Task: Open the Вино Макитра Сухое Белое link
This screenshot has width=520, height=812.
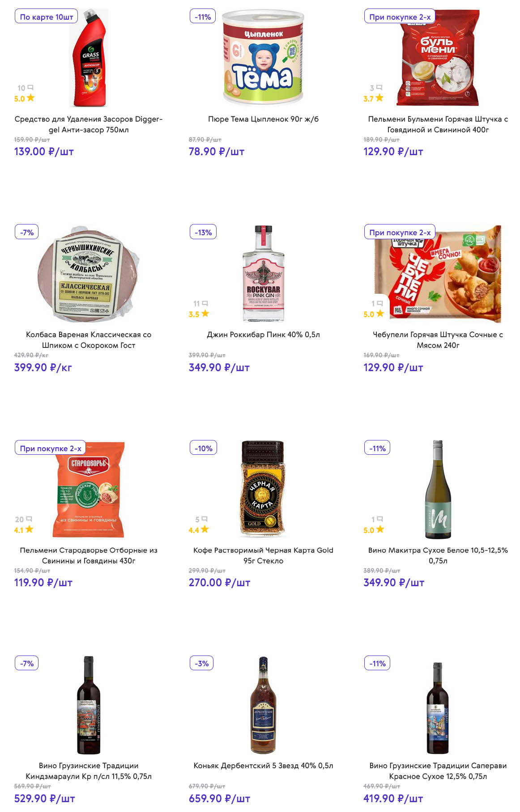Action: pyautogui.click(x=438, y=555)
